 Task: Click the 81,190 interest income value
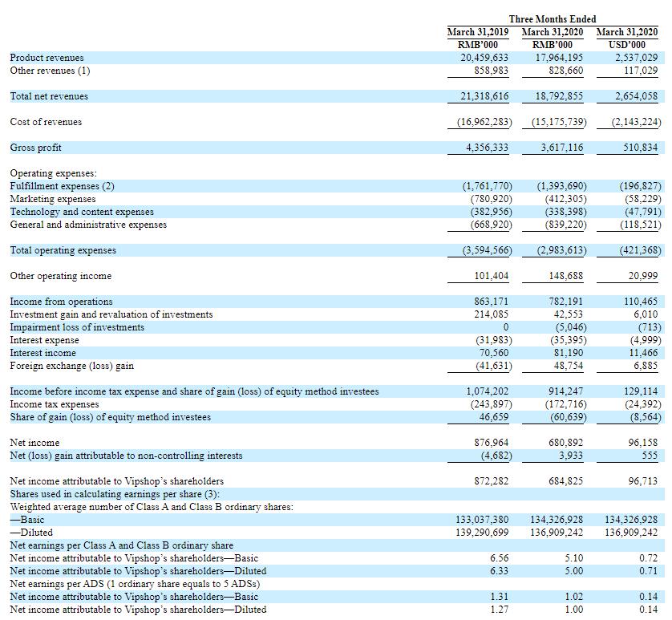(x=569, y=353)
